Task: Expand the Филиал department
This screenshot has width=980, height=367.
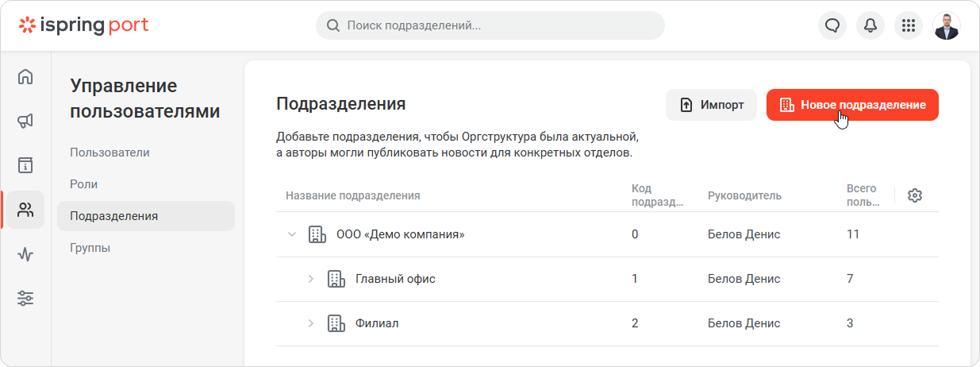Action: tap(311, 323)
